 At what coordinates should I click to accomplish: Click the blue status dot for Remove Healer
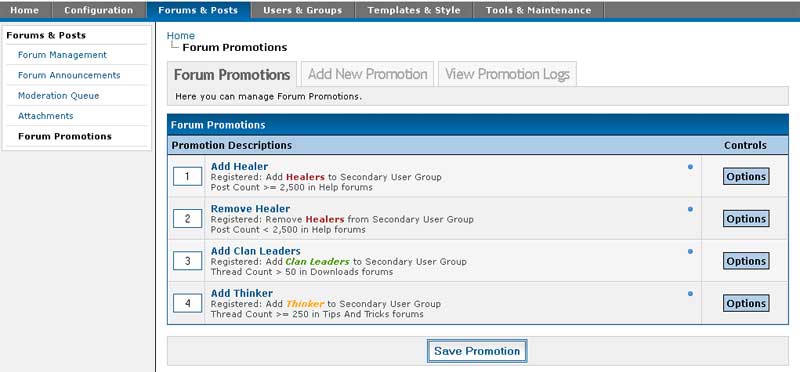690,209
